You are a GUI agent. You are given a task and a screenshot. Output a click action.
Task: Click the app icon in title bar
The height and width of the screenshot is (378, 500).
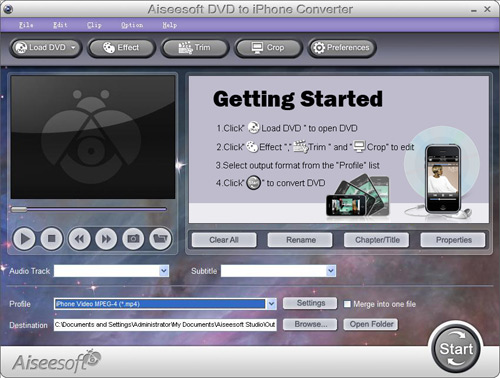pyautogui.click(x=7, y=9)
